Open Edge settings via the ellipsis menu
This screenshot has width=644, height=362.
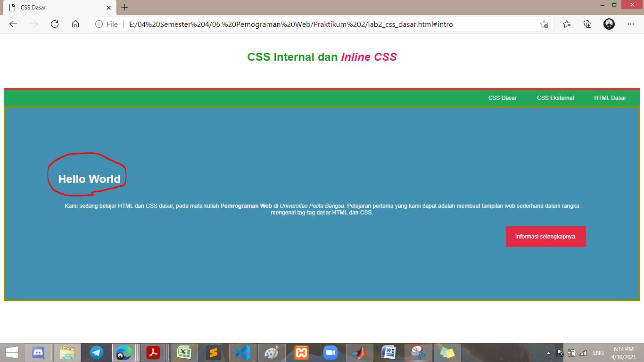click(631, 24)
